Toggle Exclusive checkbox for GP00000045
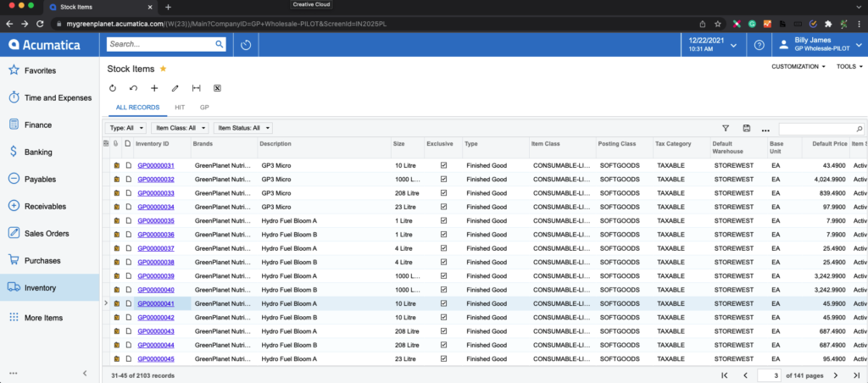The width and height of the screenshot is (868, 383). (x=443, y=358)
